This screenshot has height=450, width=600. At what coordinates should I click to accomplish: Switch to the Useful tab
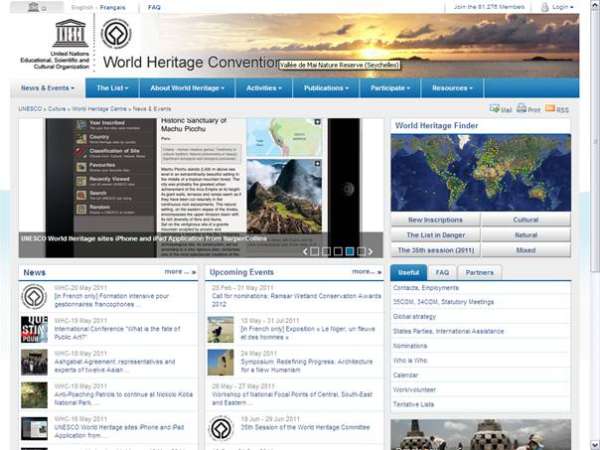coord(409,272)
